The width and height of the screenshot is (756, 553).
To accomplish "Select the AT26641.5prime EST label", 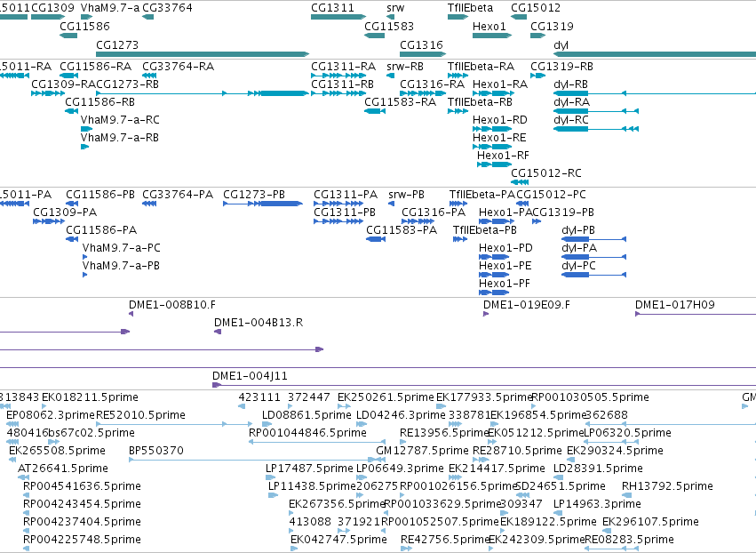I will [x=63, y=468].
